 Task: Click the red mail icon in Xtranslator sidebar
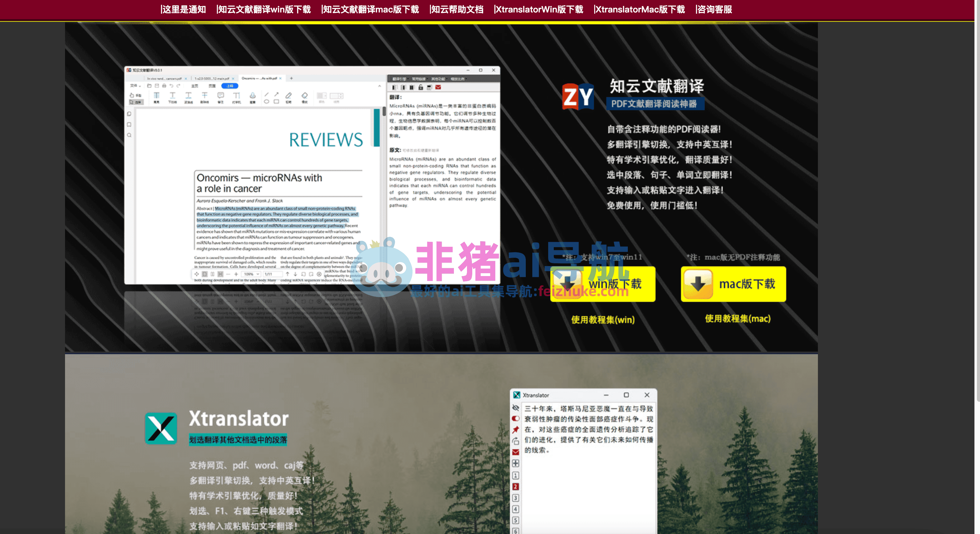[516, 452]
